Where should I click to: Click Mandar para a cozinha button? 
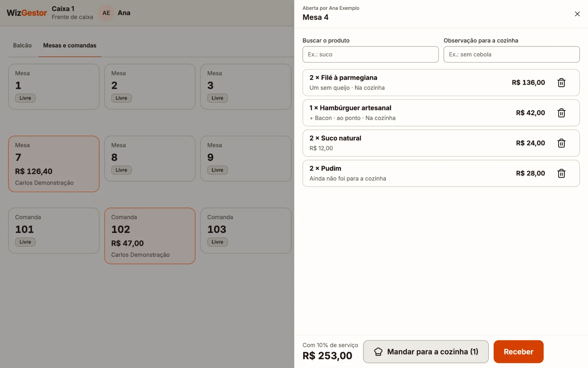(426, 351)
